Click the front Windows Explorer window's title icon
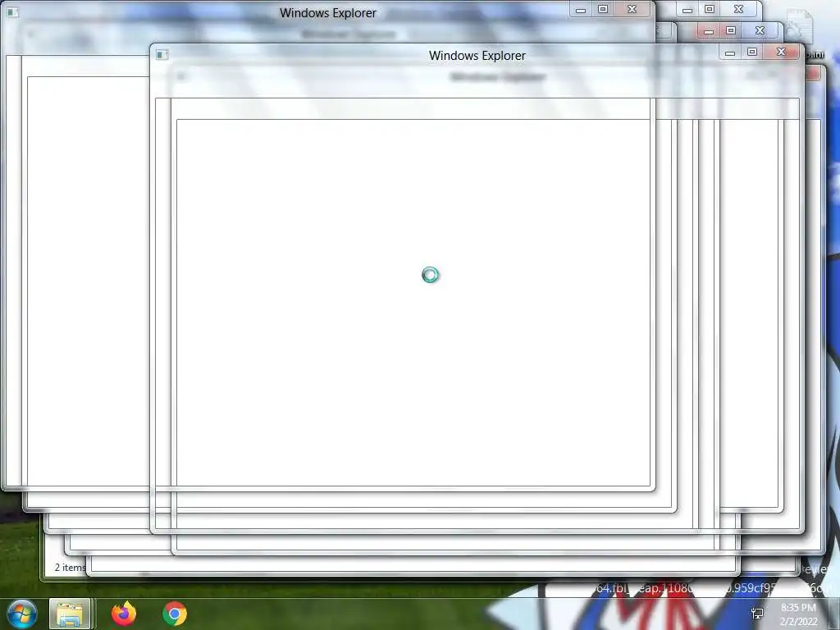The height and width of the screenshot is (630, 840). (162, 55)
